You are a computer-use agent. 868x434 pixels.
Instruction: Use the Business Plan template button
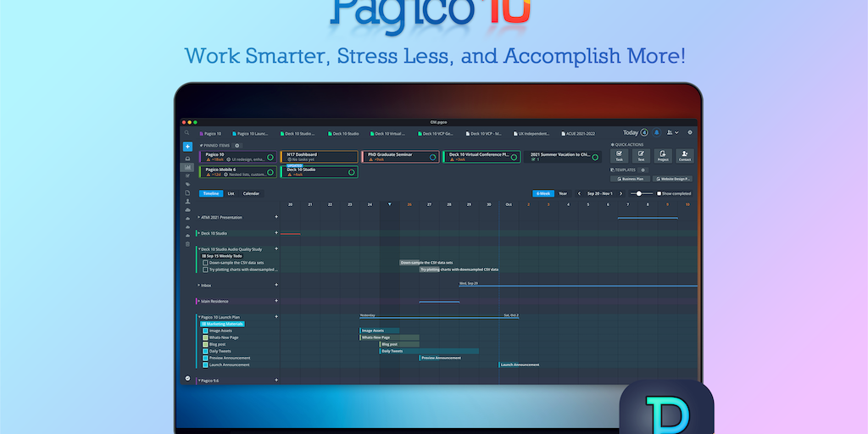click(630, 179)
